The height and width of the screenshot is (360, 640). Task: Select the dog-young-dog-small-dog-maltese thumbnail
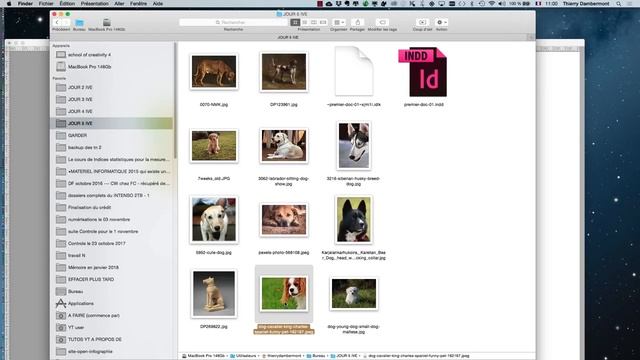coord(354,293)
